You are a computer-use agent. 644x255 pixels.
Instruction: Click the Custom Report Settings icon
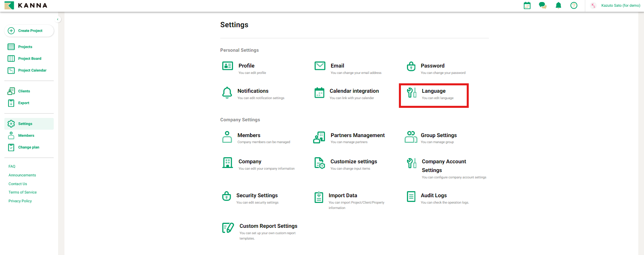tap(228, 228)
